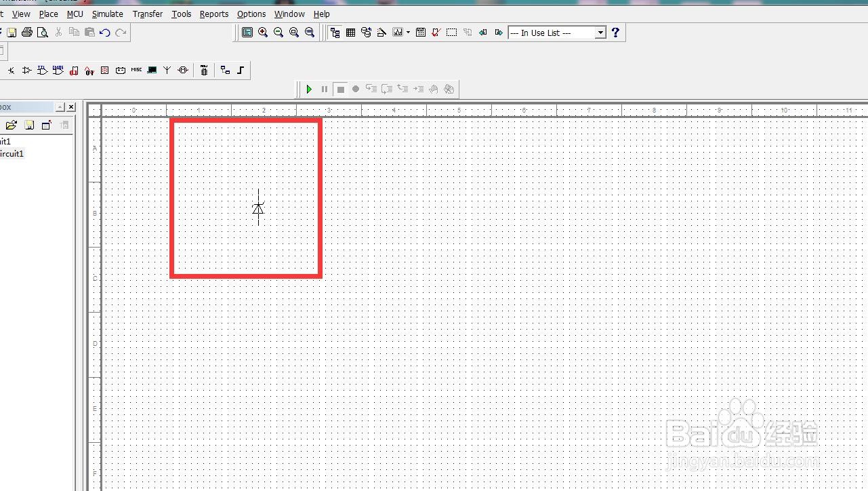Click the grey record circle button
868x491 pixels.
(356, 89)
